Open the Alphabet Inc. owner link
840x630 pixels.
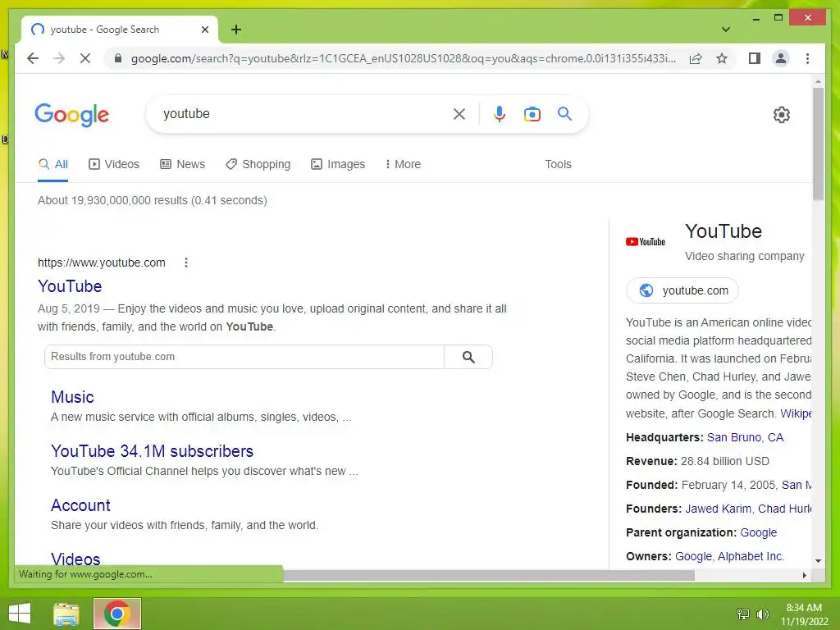tap(751, 556)
